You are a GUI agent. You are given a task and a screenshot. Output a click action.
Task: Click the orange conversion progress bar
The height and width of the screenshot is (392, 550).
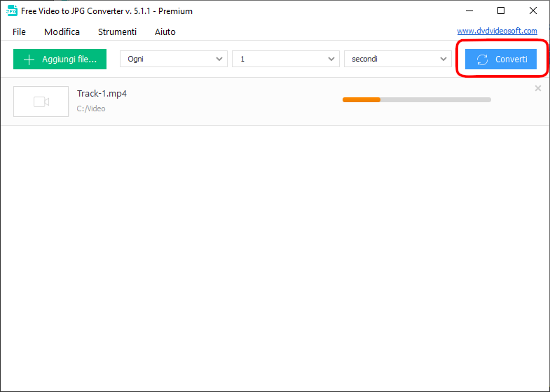tap(417, 100)
